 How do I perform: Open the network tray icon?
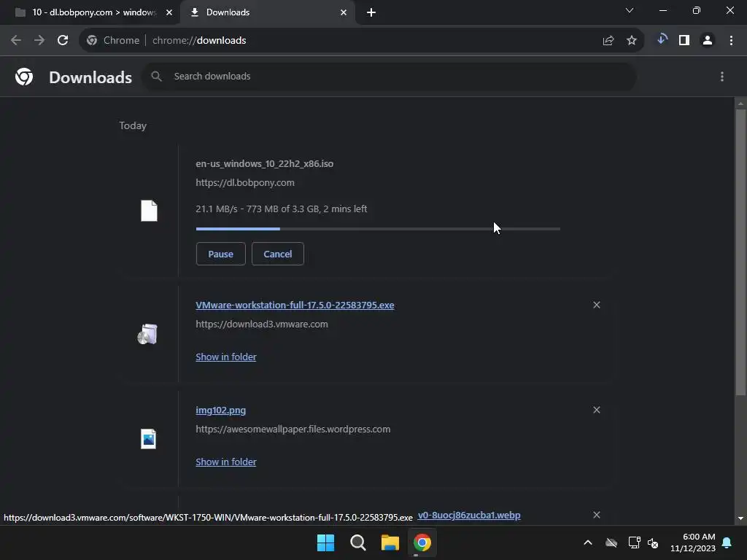634,542
